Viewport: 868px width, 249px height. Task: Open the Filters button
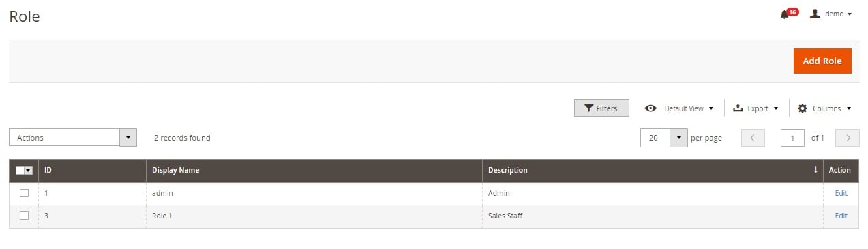coord(601,108)
